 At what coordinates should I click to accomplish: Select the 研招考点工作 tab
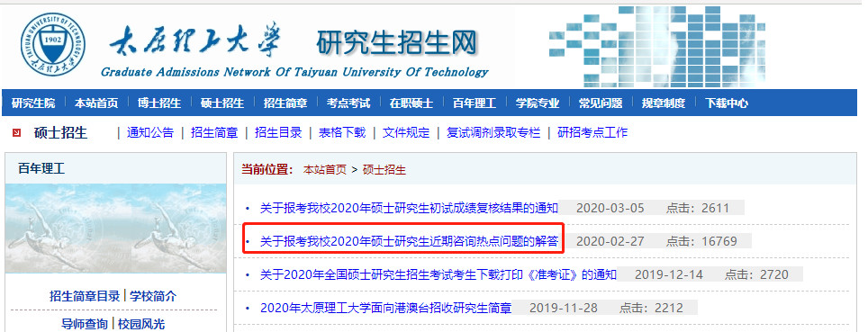click(x=592, y=133)
